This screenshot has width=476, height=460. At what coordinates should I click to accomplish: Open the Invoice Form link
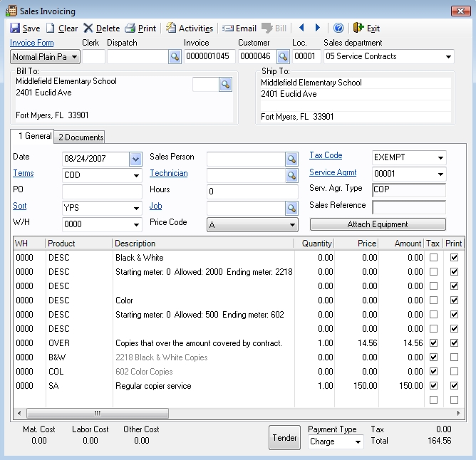pyautogui.click(x=32, y=43)
